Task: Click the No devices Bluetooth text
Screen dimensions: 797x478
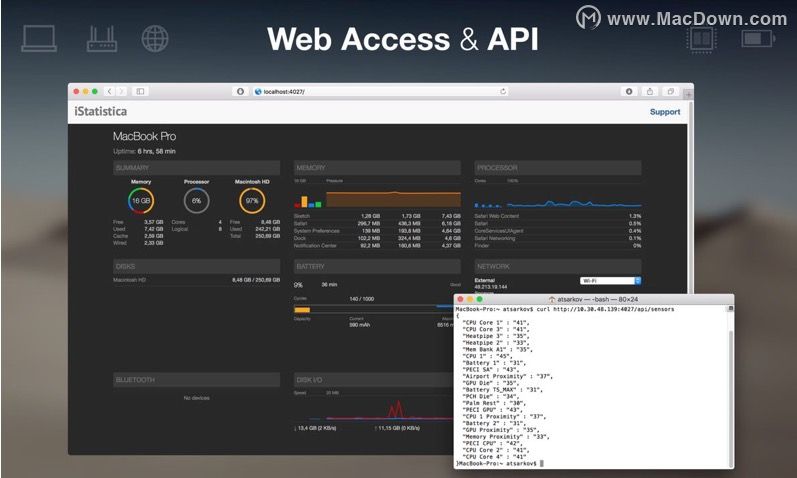Action: (197, 398)
